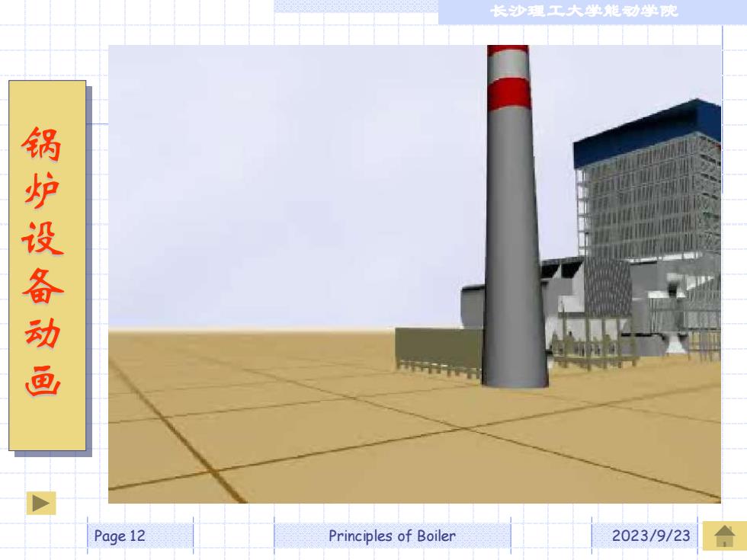Click the 2023/9/23 date text
Screen dimensions: 747x560
(651, 536)
